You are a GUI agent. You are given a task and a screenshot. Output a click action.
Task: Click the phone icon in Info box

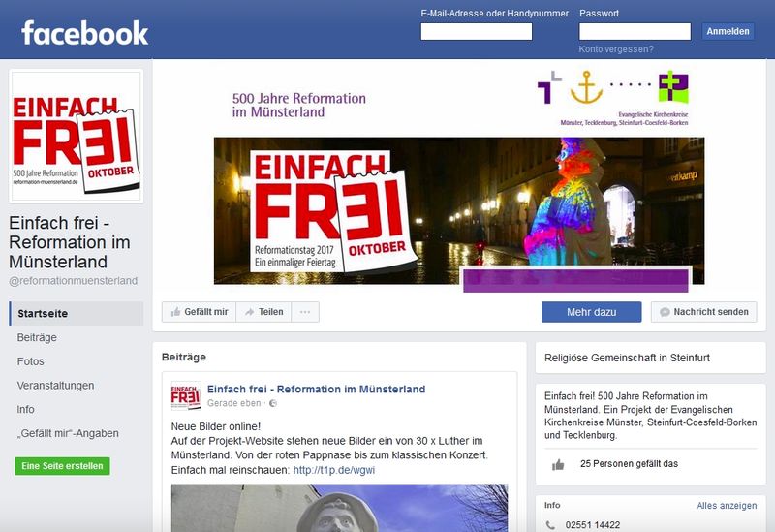550,525
